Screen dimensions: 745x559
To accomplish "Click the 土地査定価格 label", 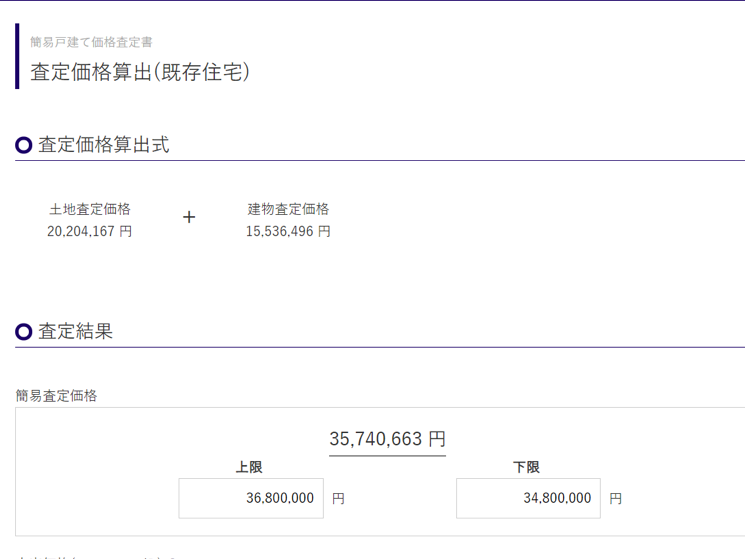I will click(x=90, y=209).
